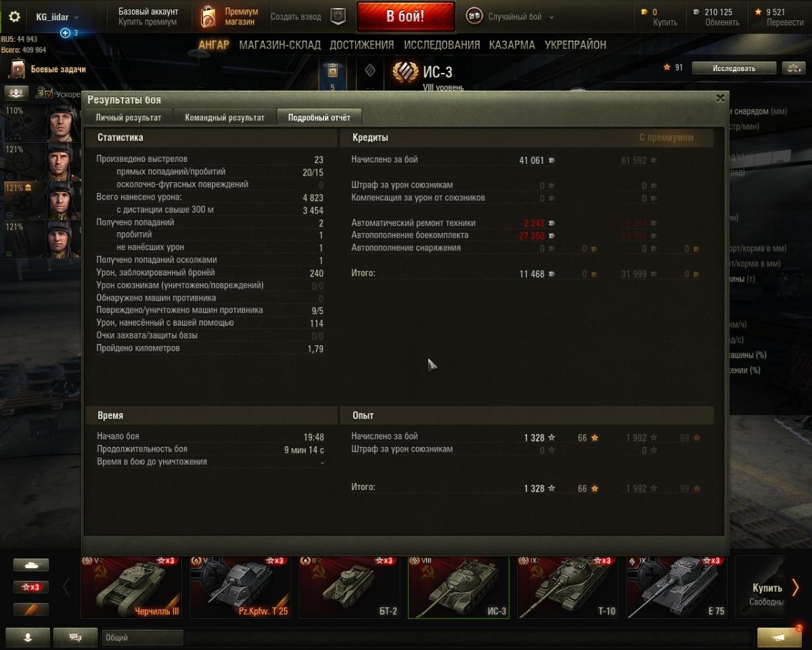Open the Премиум магазин shop icon

point(208,17)
